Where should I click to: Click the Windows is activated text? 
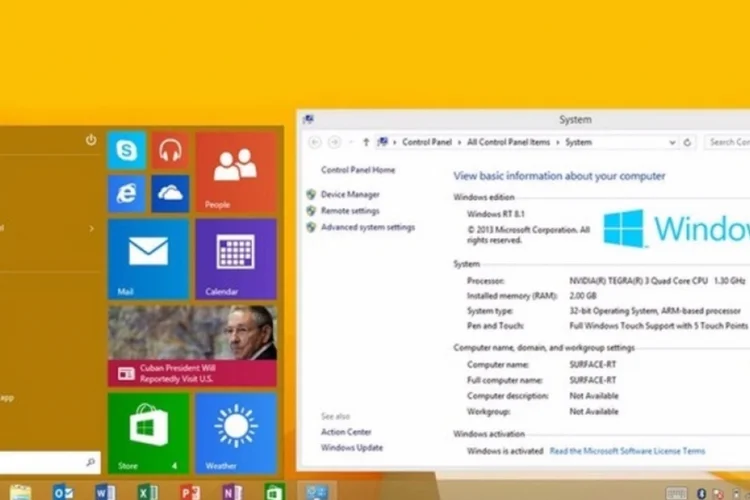click(x=505, y=451)
